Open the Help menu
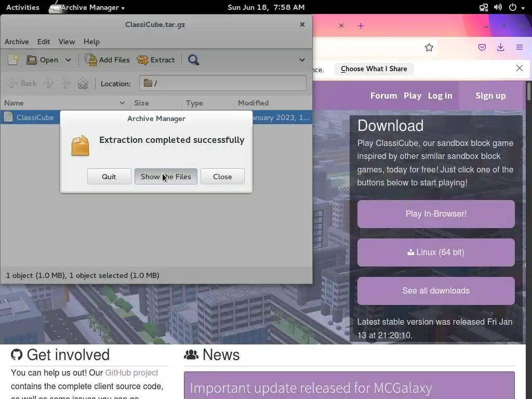Screen dimensions: 532x399 coord(91,42)
